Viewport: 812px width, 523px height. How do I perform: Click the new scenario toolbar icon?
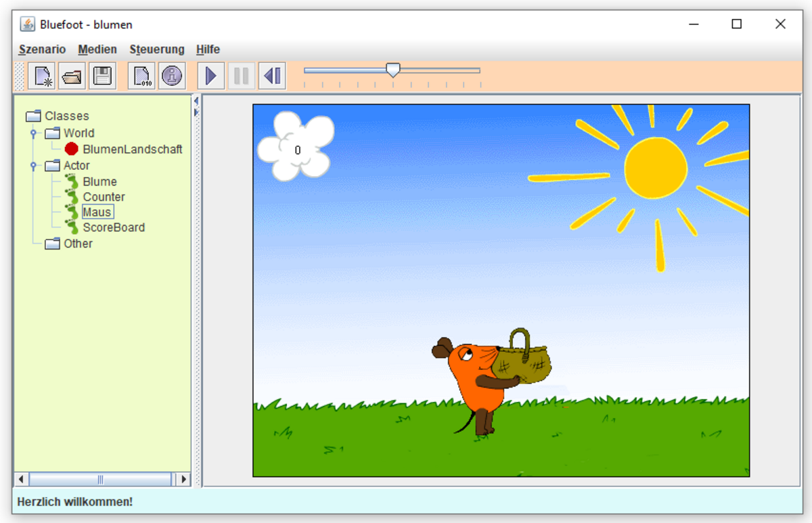[x=42, y=76]
